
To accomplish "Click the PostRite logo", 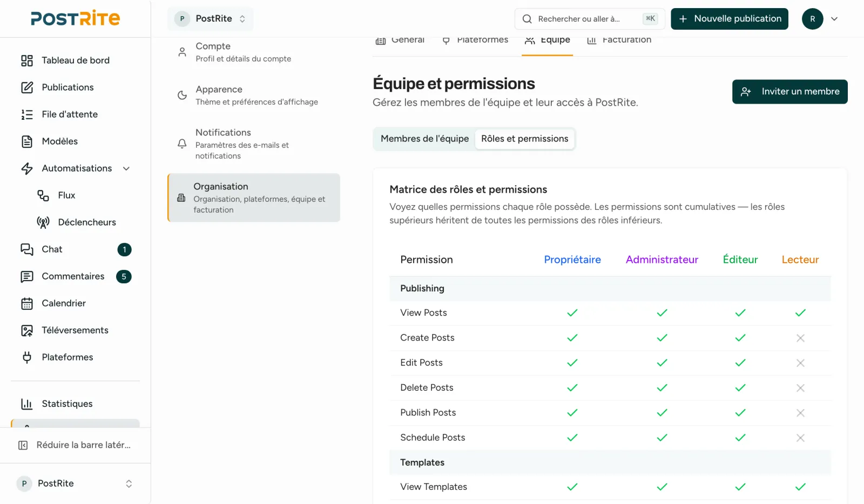I will [x=75, y=18].
